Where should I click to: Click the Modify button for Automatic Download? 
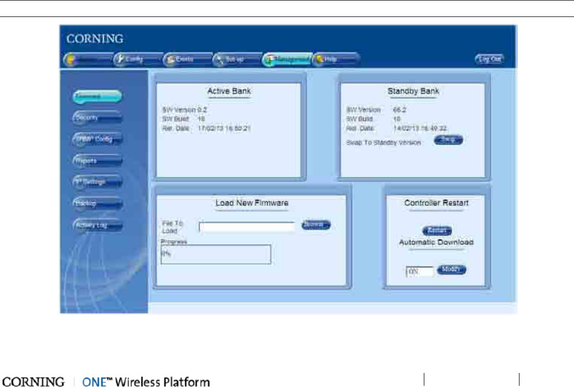[452, 270]
